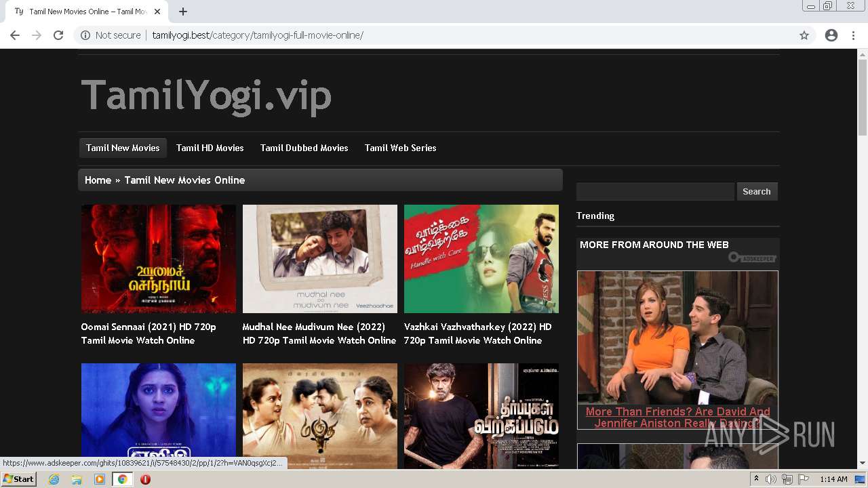Open the volume speaker tray icon
The width and height of the screenshot is (868, 488).
(771, 479)
